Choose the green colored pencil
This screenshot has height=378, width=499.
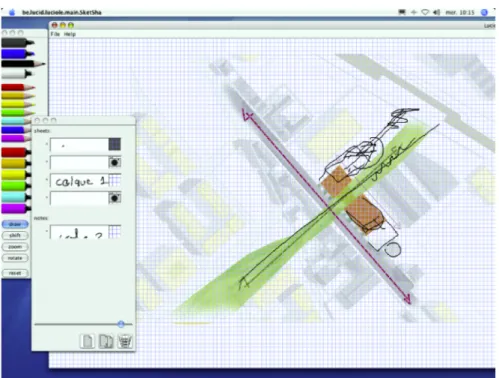click(x=18, y=113)
